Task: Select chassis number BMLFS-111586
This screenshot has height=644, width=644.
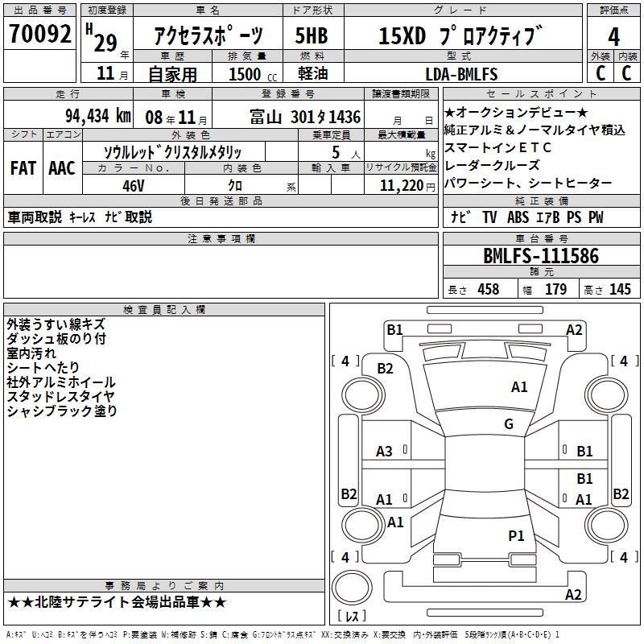Action: [x=541, y=256]
